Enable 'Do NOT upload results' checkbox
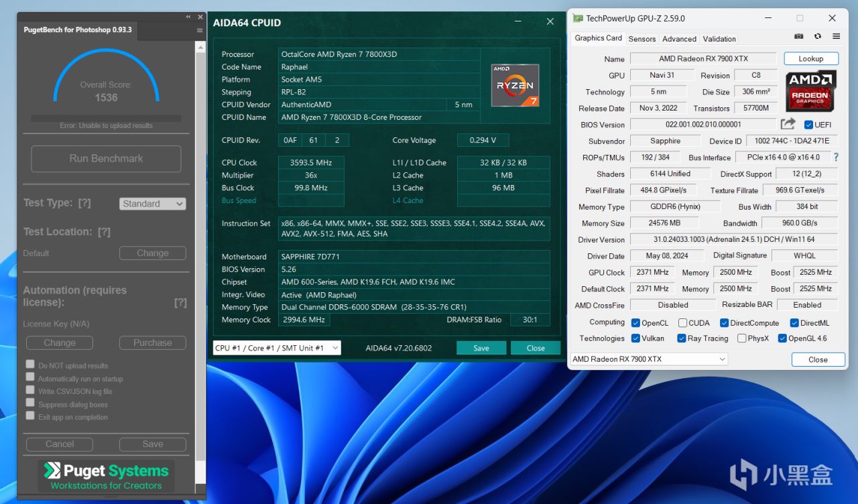The image size is (858, 504). pyautogui.click(x=30, y=364)
